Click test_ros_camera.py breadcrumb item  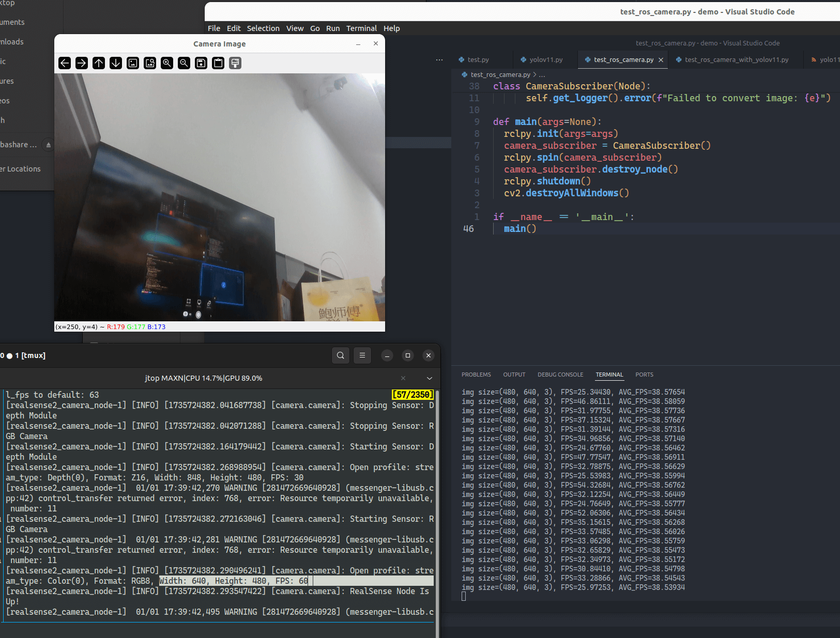pyautogui.click(x=500, y=75)
